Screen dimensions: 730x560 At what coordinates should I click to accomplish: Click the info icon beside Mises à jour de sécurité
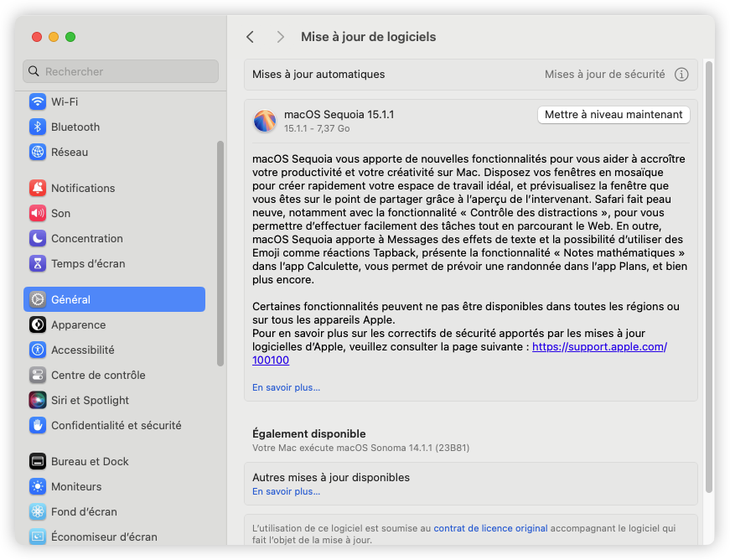[x=681, y=75]
